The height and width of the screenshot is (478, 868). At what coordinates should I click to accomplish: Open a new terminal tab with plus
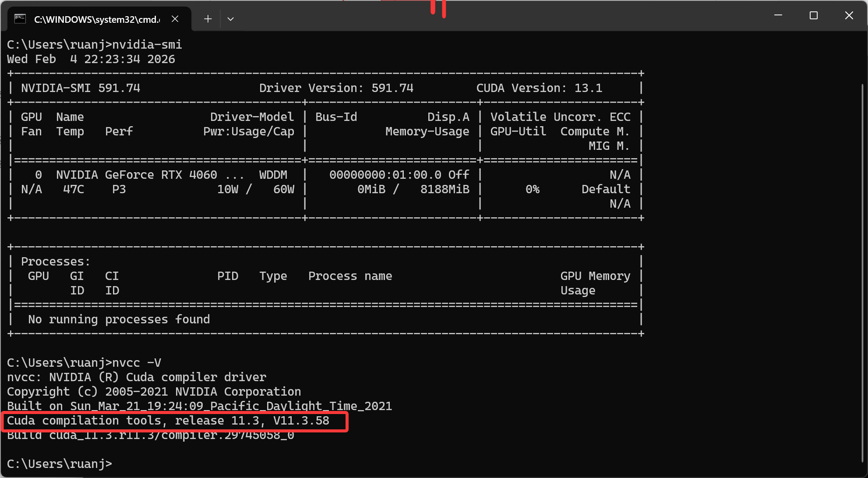coord(208,19)
